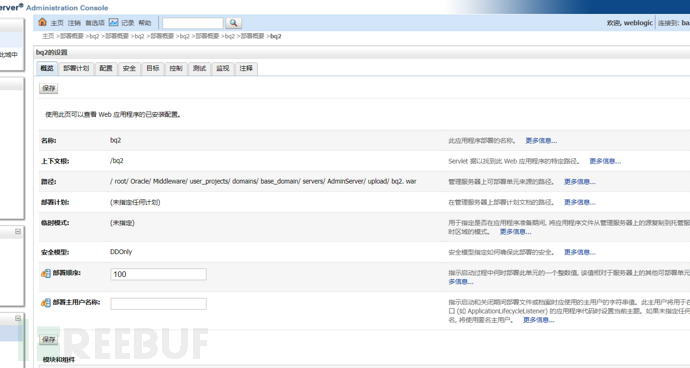Open 更多信息 link in 路径 row

580,182
